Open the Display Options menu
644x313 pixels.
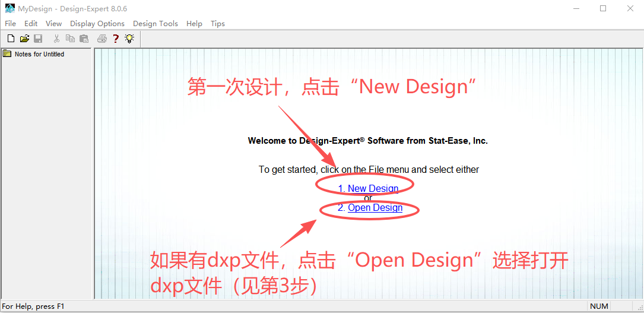[97, 24]
